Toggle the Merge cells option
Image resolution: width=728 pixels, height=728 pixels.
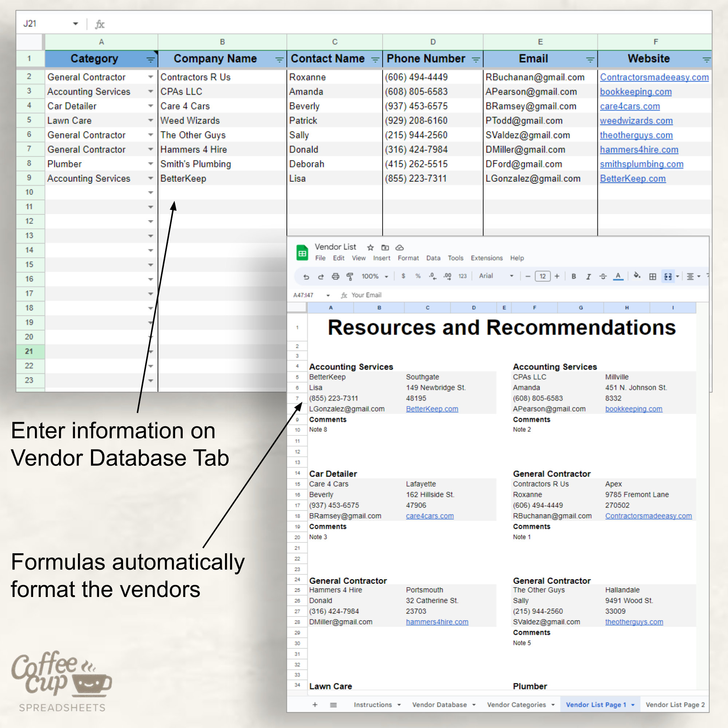click(x=668, y=276)
